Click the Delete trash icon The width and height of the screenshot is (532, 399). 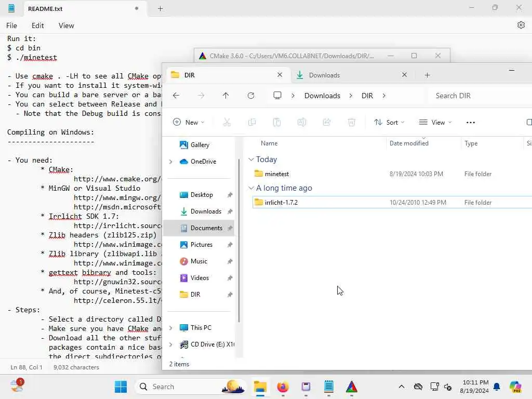pos(352,122)
